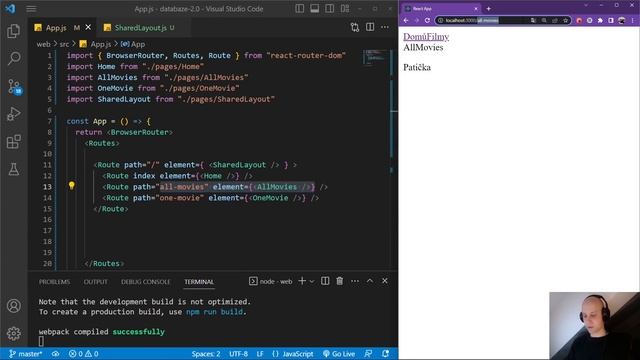Open a new browser tab
Image resolution: width=640 pixels, height=360 pixels.
click(x=489, y=8)
